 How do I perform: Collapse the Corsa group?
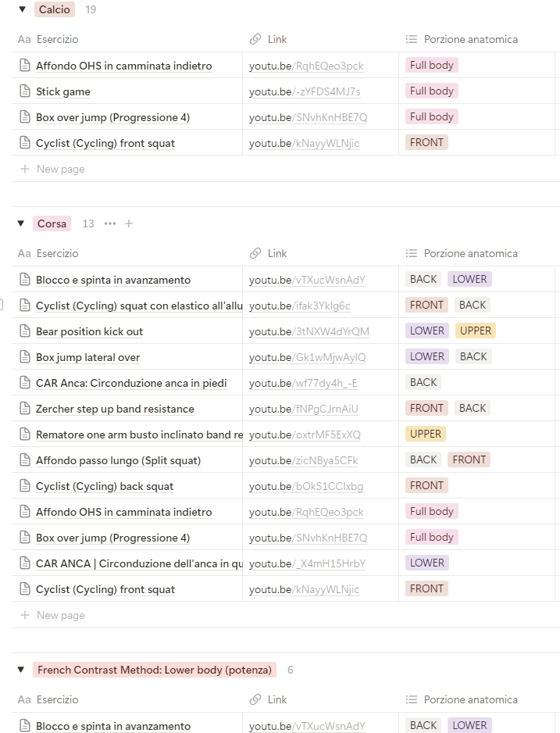[20, 223]
